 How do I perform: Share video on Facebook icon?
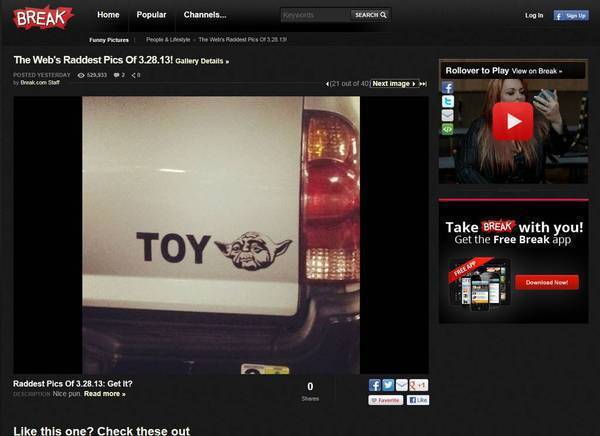(448, 87)
